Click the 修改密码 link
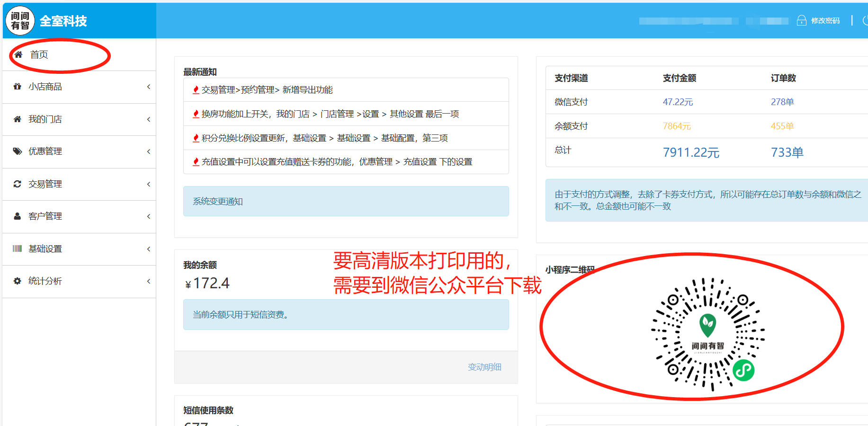868x426 pixels. [x=825, y=20]
